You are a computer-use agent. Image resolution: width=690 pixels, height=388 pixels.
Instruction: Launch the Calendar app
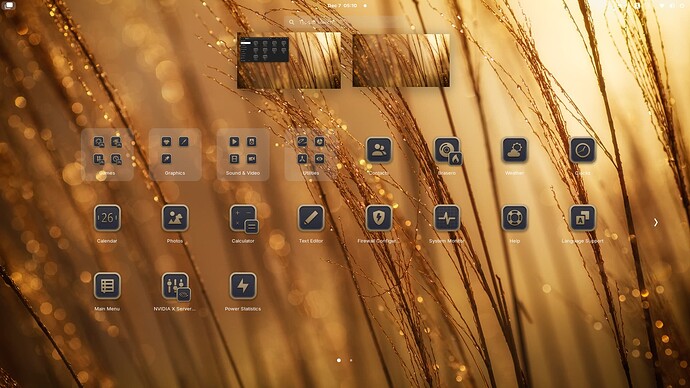(x=107, y=218)
